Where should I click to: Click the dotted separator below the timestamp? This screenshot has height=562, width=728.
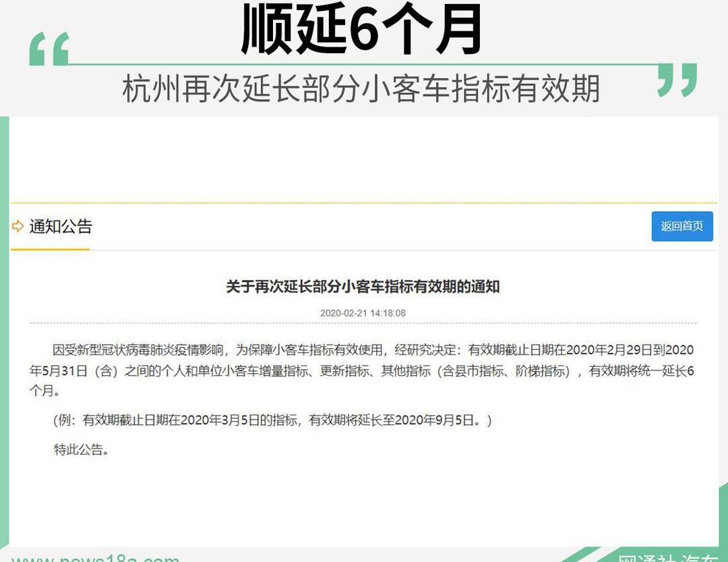(363, 324)
